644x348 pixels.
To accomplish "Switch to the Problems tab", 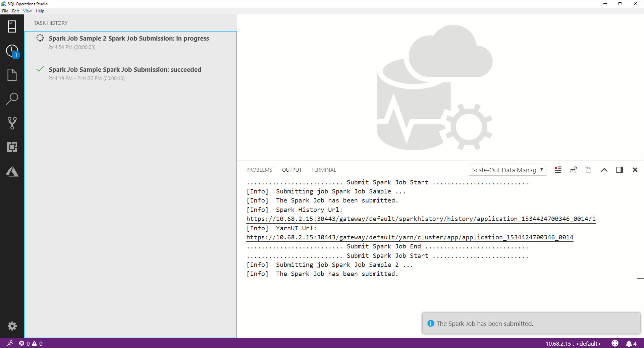I will 259,170.
